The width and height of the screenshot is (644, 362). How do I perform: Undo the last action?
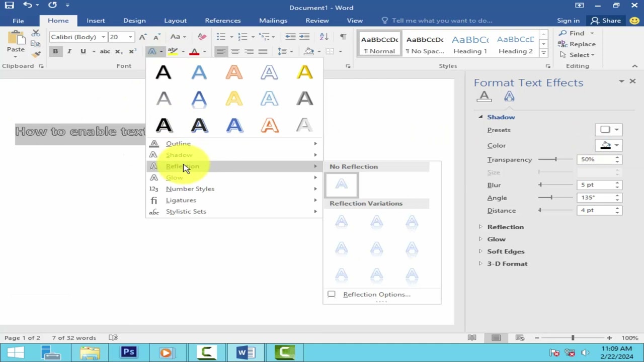28,5
